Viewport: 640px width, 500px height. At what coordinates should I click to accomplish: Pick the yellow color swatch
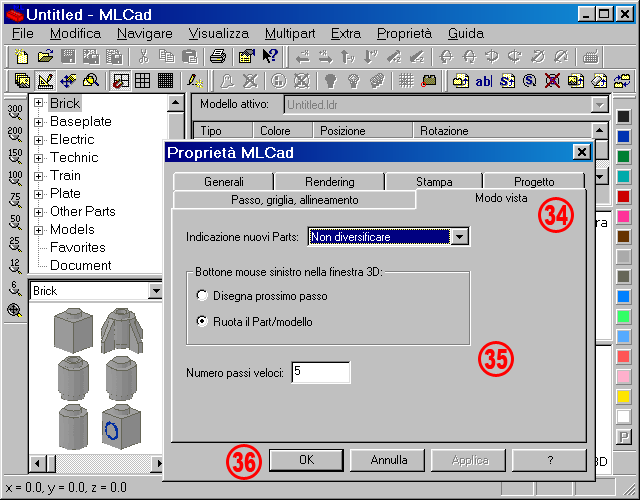coord(623,396)
